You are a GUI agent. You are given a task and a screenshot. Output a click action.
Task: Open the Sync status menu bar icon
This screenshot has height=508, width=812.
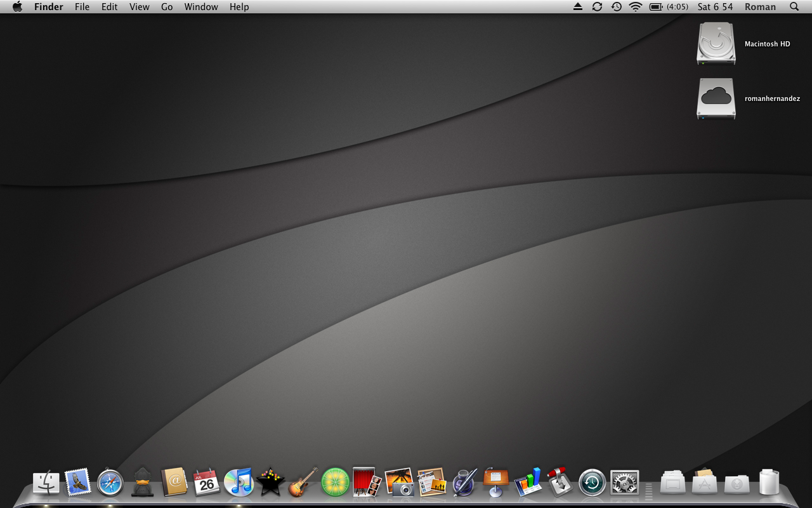[597, 7]
